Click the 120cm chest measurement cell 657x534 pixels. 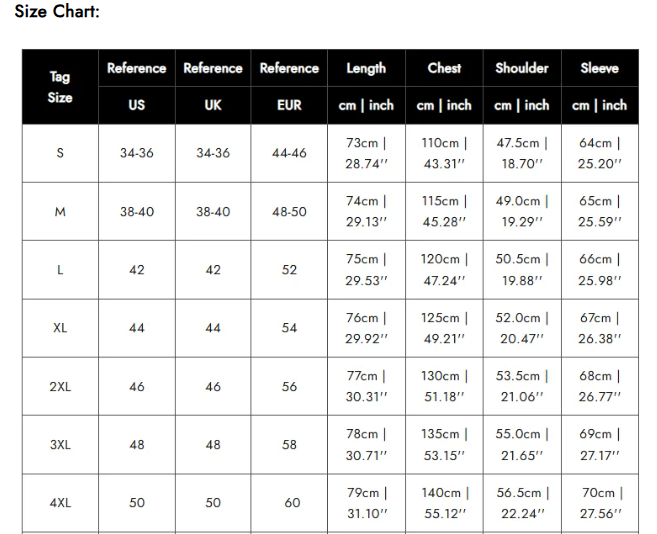(x=444, y=270)
